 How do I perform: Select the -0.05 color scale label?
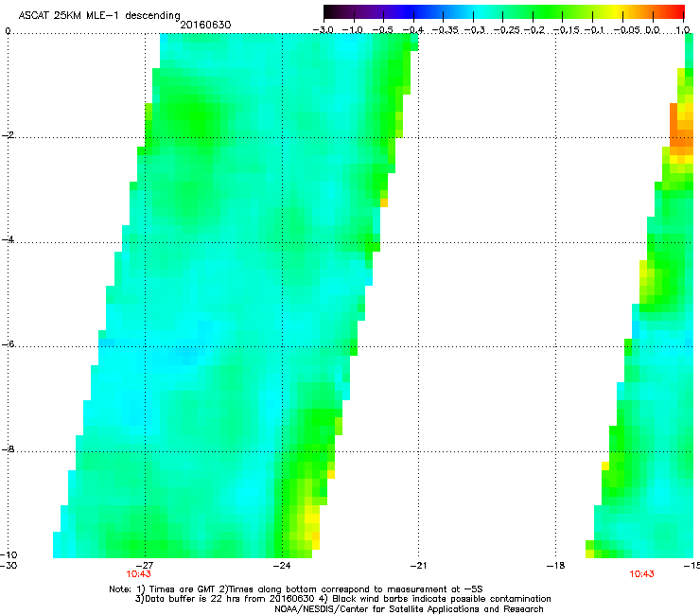[627, 30]
